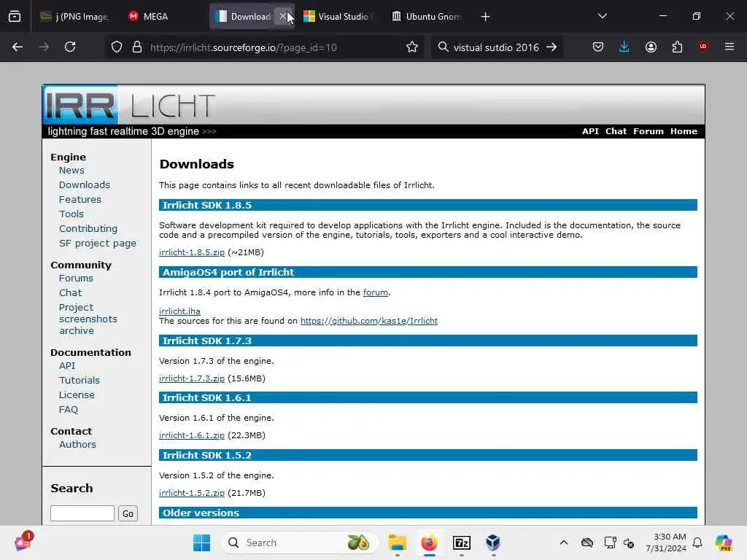Click the Go search button
The width and height of the screenshot is (747, 560).
point(128,513)
